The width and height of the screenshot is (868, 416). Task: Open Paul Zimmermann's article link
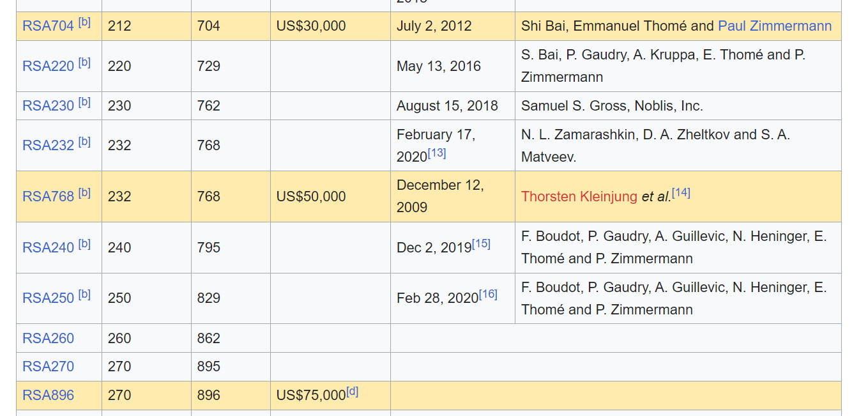(x=775, y=26)
